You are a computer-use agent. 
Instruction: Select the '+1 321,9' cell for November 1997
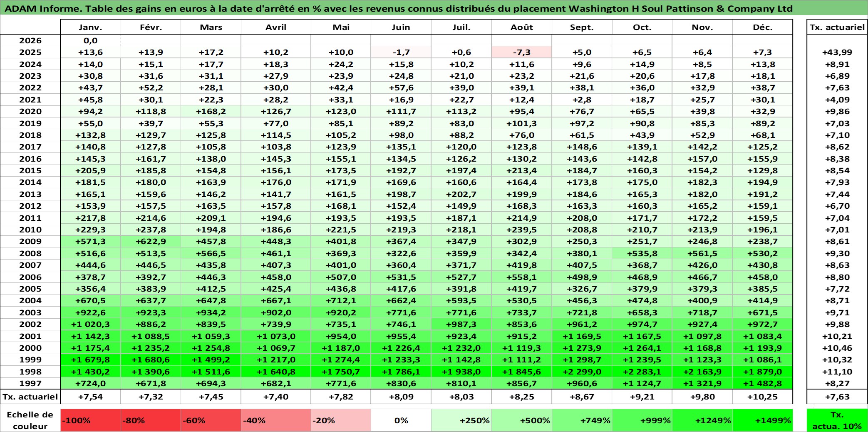pyautogui.click(x=702, y=383)
